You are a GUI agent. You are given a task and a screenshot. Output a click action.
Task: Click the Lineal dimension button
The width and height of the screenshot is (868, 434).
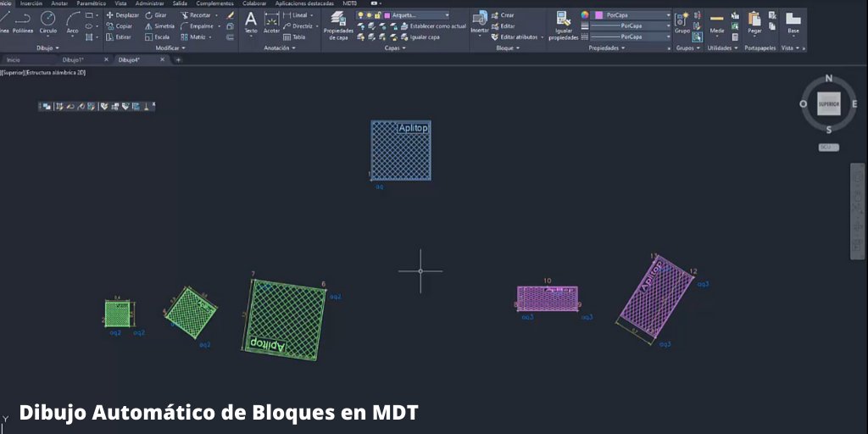pos(295,15)
